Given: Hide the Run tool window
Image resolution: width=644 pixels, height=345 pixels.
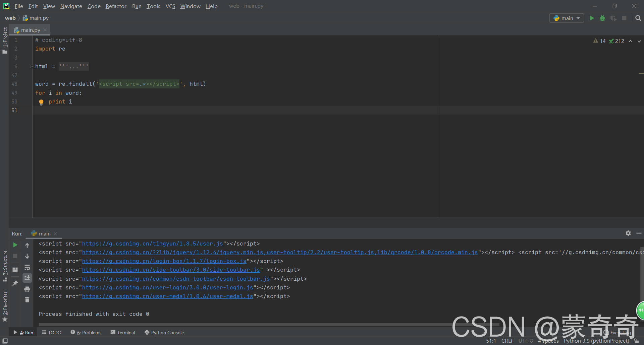Looking at the screenshot, I should (x=639, y=233).
